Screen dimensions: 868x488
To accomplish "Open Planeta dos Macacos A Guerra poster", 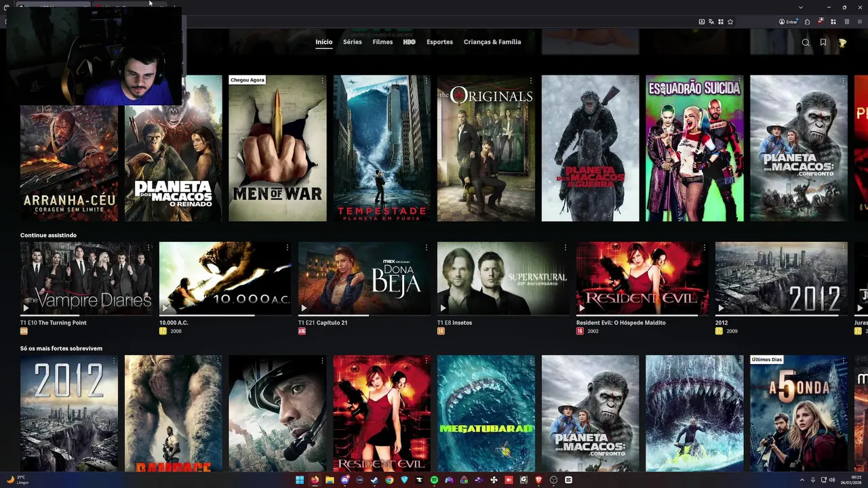I will tap(591, 148).
